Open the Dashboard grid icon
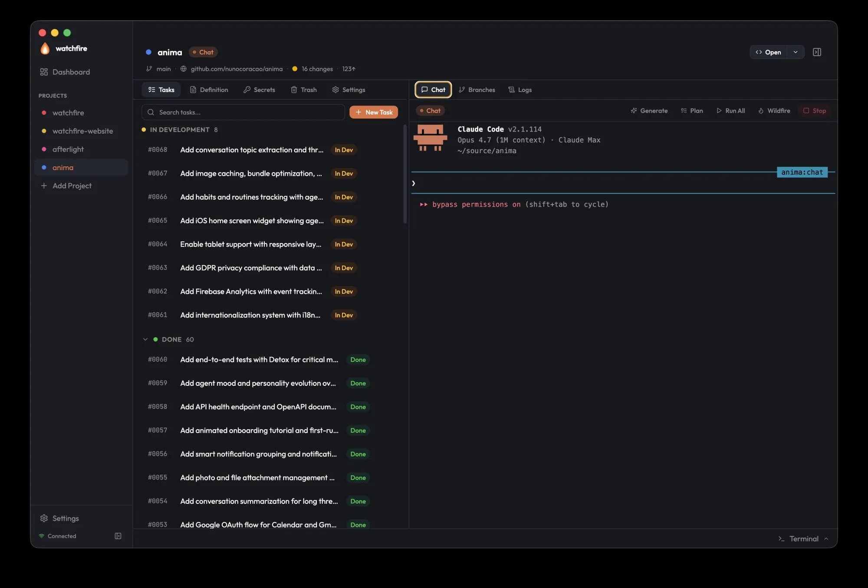Screen dimensions: 868x588 click(44, 72)
